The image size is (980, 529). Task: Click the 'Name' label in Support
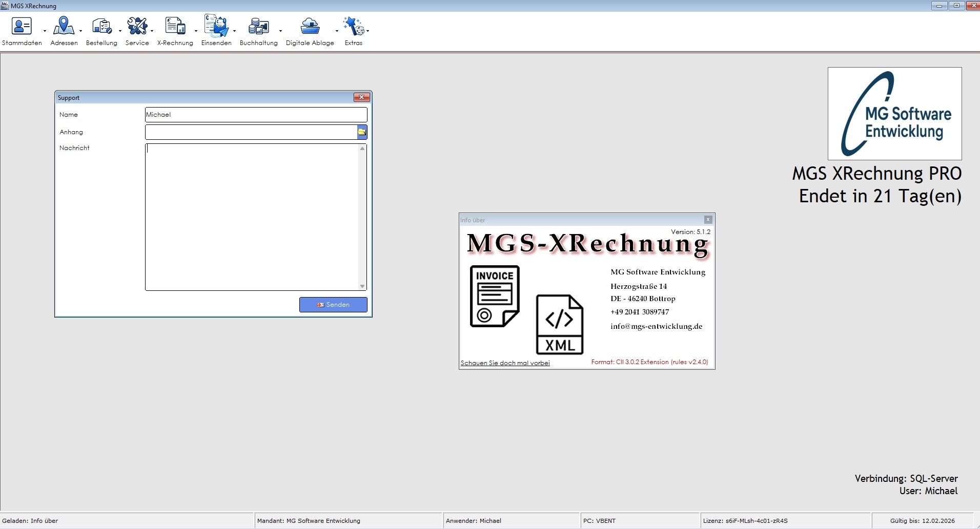click(x=69, y=115)
